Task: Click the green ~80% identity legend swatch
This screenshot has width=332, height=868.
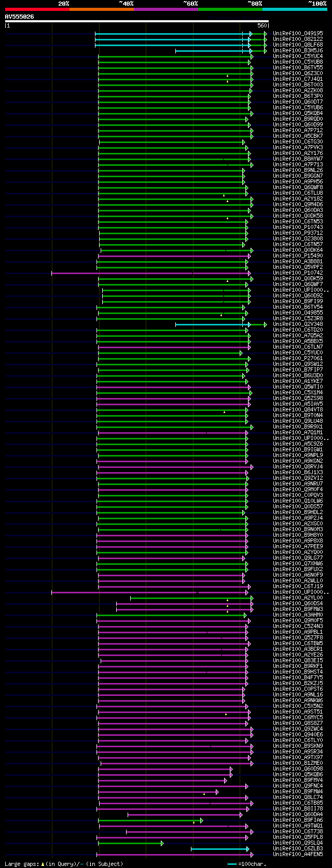Action: tap(230, 9)
